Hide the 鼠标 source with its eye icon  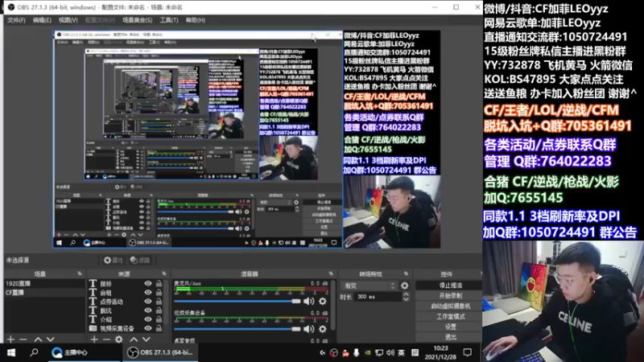pos(148,284)
